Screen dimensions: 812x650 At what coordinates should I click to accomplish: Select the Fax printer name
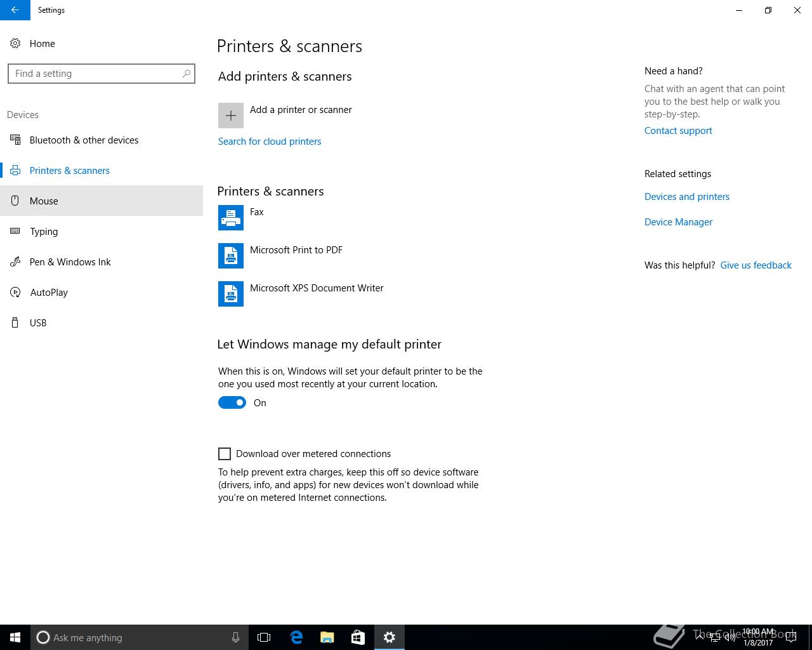(257, 212)
